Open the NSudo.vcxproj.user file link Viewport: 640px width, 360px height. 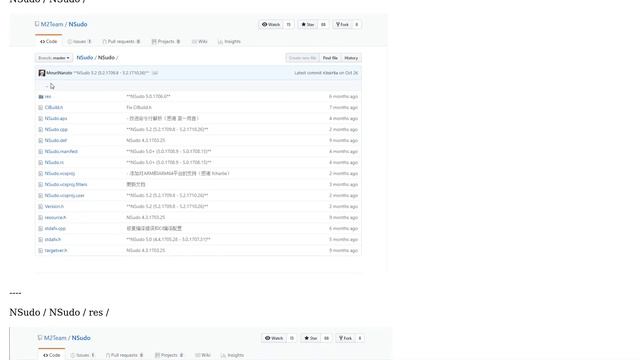click(x=64, y=196)
